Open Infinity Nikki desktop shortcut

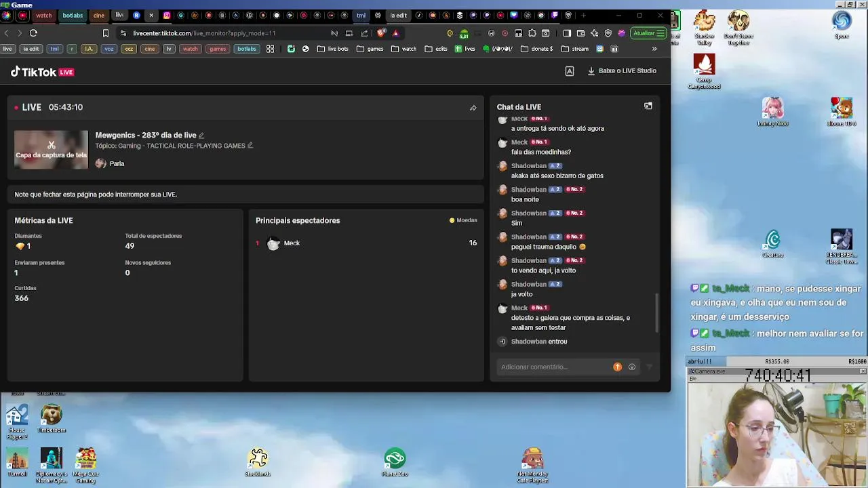[x=772, y=112]
